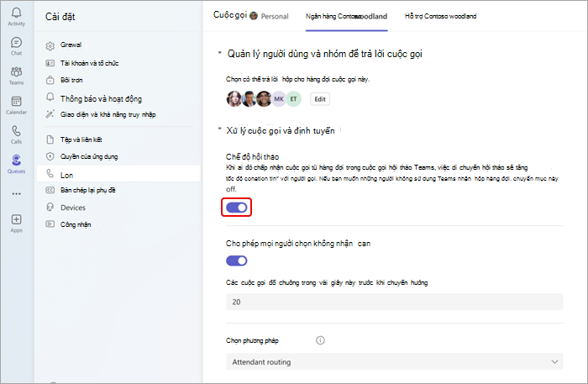588x384 pixels.
Task: Open the Activity bell icon
Action: pos(16,13)
